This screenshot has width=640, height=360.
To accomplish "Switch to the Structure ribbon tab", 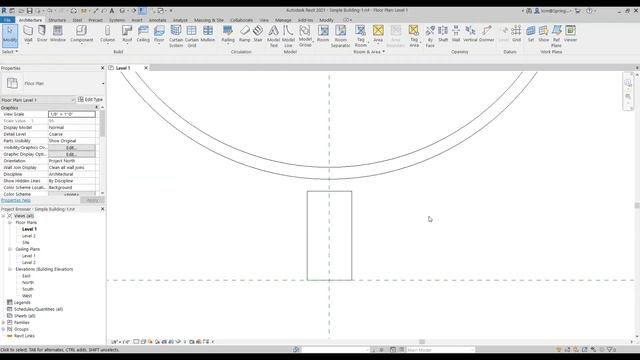I will (x=57, y=20).
